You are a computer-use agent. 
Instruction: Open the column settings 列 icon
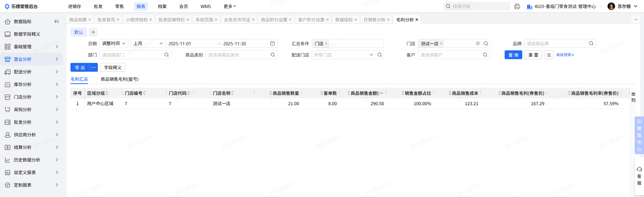[633, 97]
